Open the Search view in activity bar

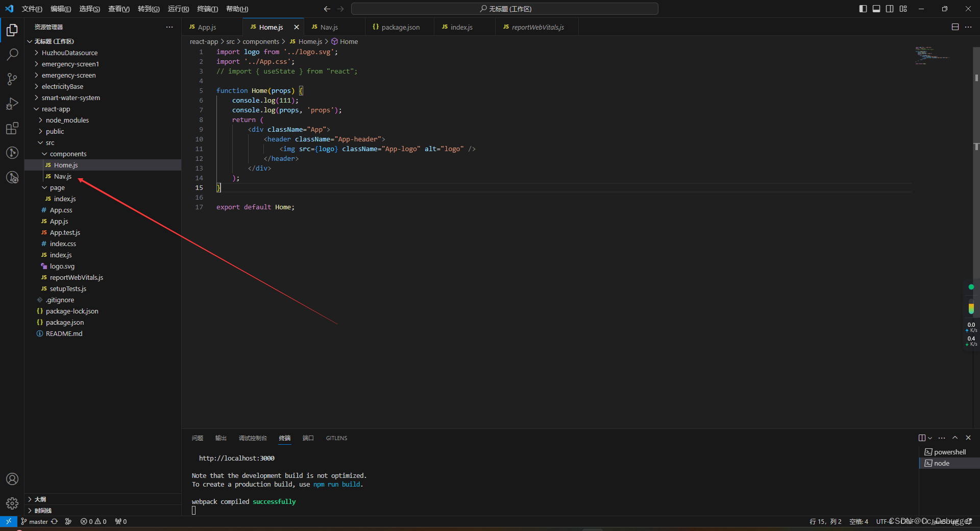(12, 54)
